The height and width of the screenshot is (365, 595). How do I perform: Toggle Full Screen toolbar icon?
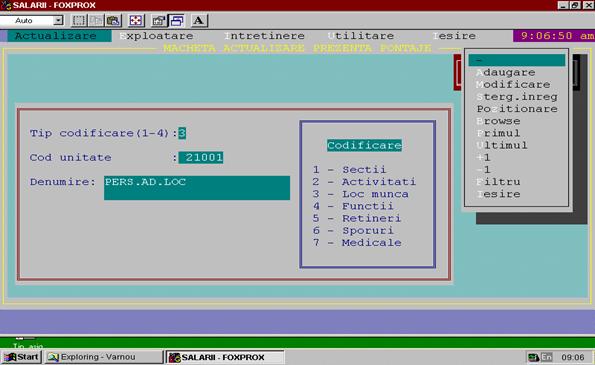pos(136,20)
